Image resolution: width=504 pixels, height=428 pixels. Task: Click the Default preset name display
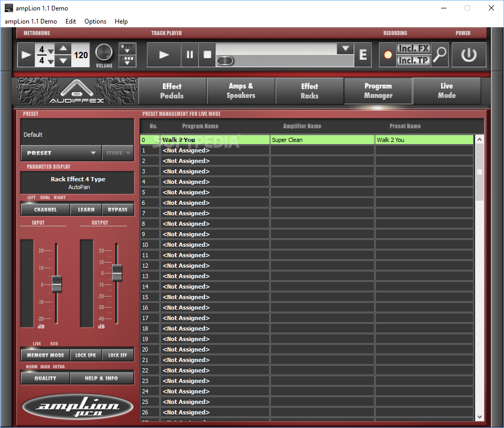pos(77,131)
